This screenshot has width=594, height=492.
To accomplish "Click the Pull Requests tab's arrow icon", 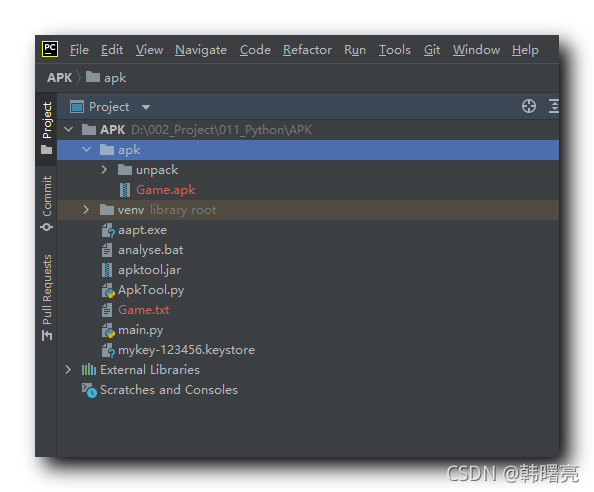I will tap(47, 336).
